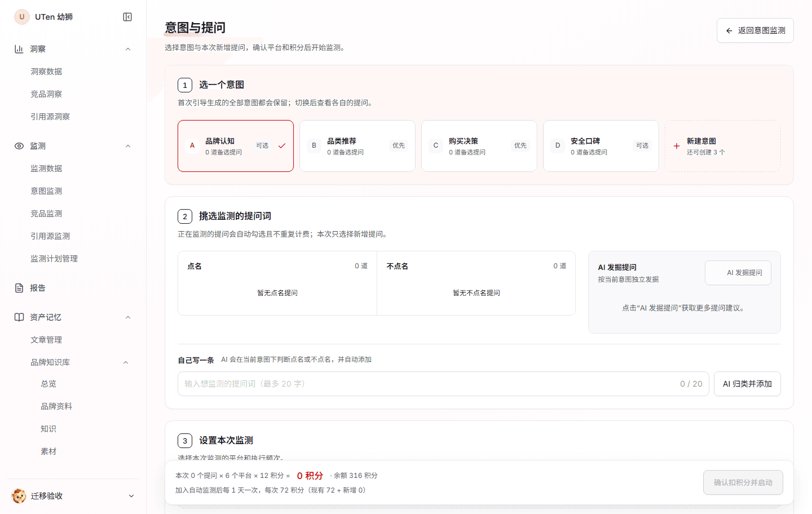Select the 品类推荐 intent card
Image resolution: width=812 pixels, height=514 pixels.
coord(358,146)
